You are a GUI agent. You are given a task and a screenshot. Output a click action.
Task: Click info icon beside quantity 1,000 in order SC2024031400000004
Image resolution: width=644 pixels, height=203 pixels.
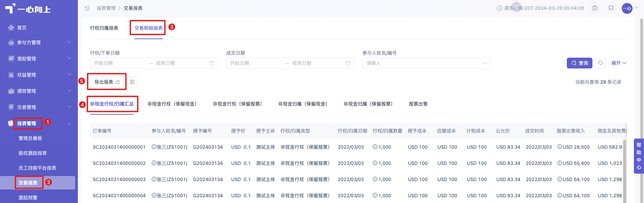coord(375,196)
